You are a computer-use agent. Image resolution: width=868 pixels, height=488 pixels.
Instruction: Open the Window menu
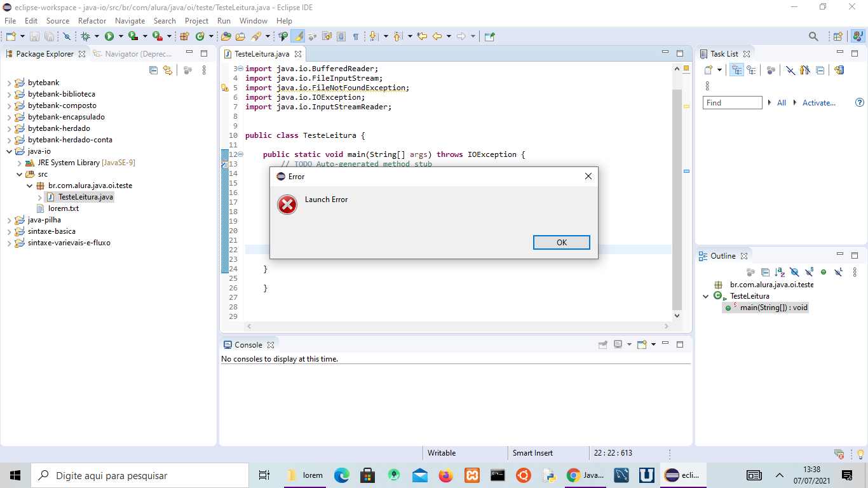[254, 21]
